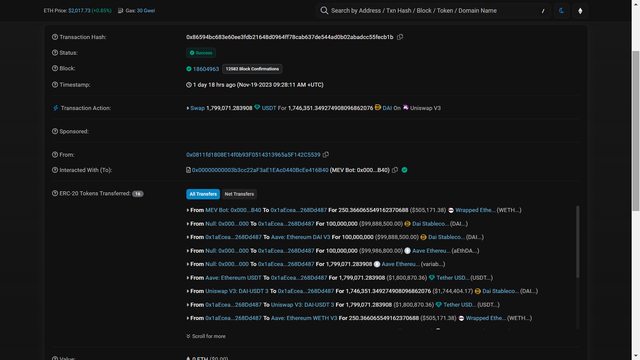Toggle dark mode with the moon icon
The width and height of the screenshot is (640, 360).
(562, 11)
